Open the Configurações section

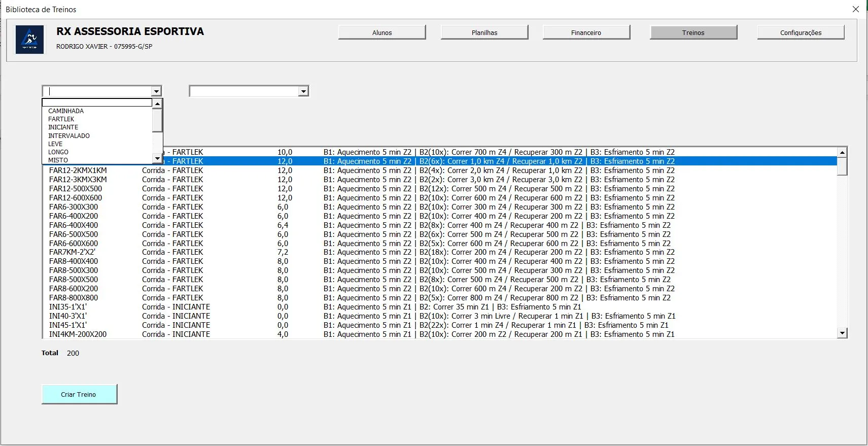pos(801,32)
